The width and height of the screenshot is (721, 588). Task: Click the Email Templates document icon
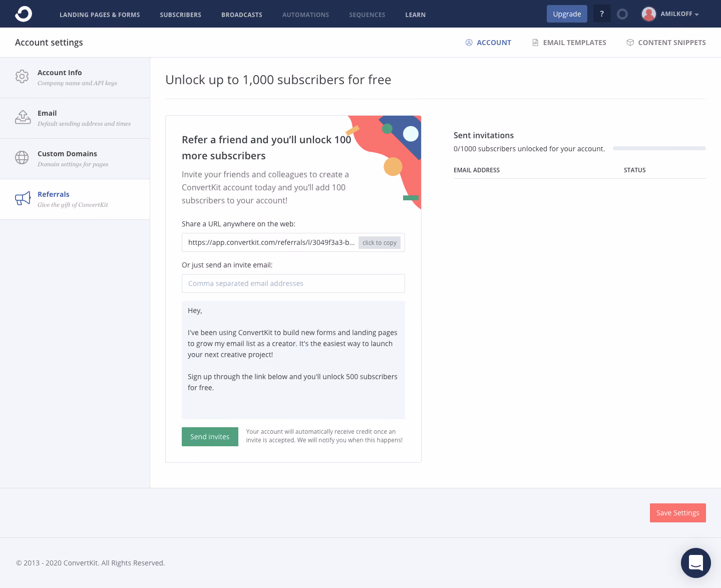click(535, 43)
